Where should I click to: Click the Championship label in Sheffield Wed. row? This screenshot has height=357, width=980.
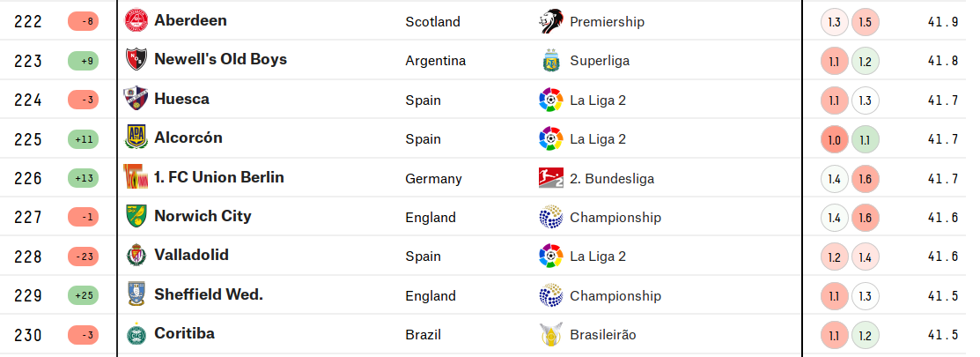(x=615, y=295)
